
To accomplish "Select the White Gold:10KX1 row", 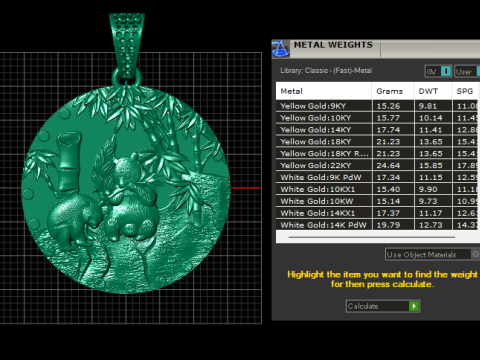I will 377,189.
